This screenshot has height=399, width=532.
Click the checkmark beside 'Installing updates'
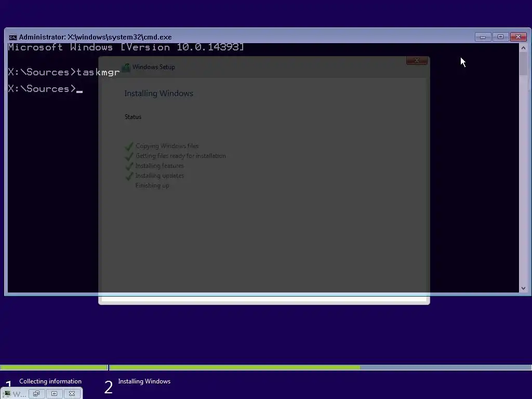click(x=129, y=176)
